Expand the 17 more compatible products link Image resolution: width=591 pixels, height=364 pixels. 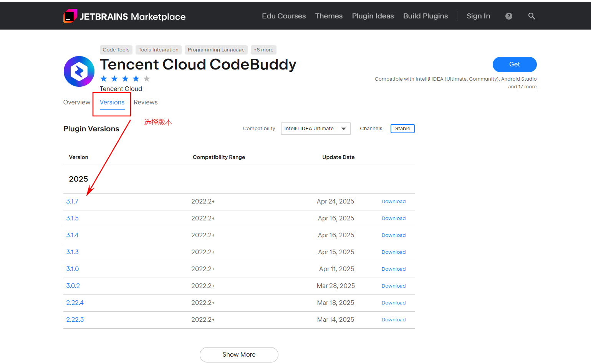[528, 87]
